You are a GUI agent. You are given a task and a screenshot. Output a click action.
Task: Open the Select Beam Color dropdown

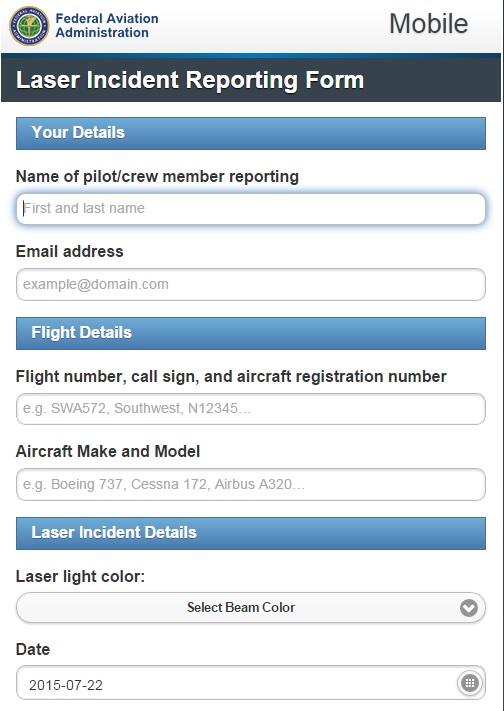tap(251, 608)
